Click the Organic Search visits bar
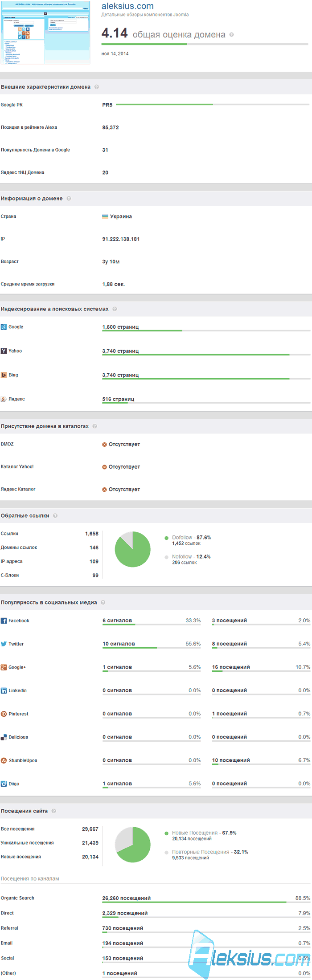Screen dimensions: 312x980 (206, 902)
